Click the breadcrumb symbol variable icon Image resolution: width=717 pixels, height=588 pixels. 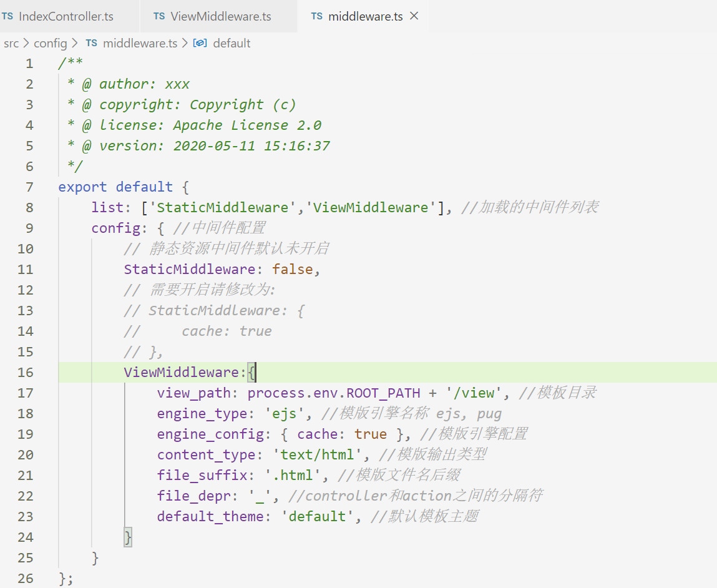[200, 43]
